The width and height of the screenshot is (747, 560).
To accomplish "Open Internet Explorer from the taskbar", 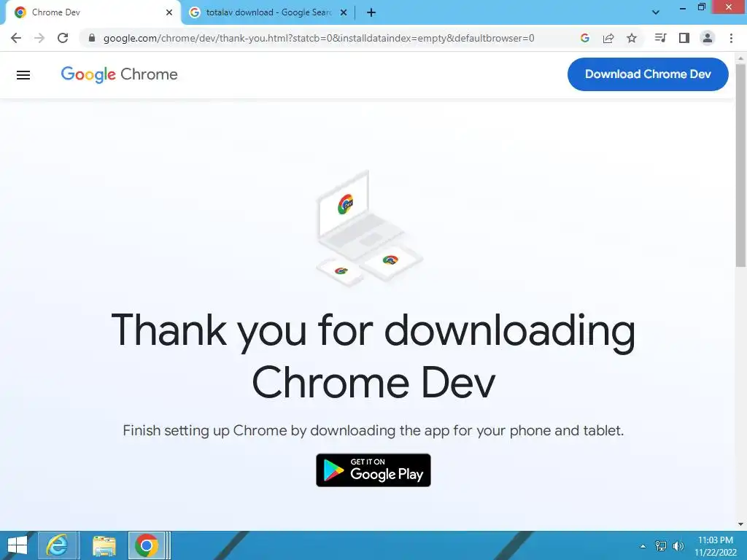I will coord(58,545).
